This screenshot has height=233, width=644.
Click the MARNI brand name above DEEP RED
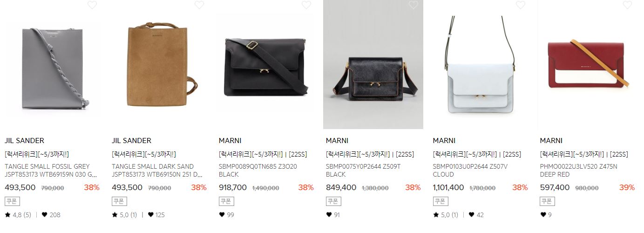point(551,140)
